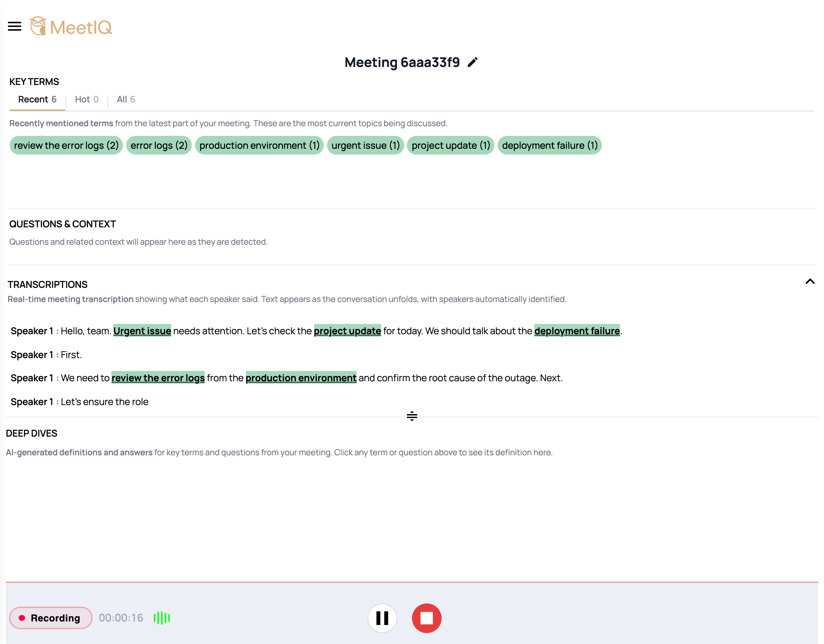Click the 'QUESTIONS & CONTEXT' heading
The image size is (824, 644).
tap(63, 224)
